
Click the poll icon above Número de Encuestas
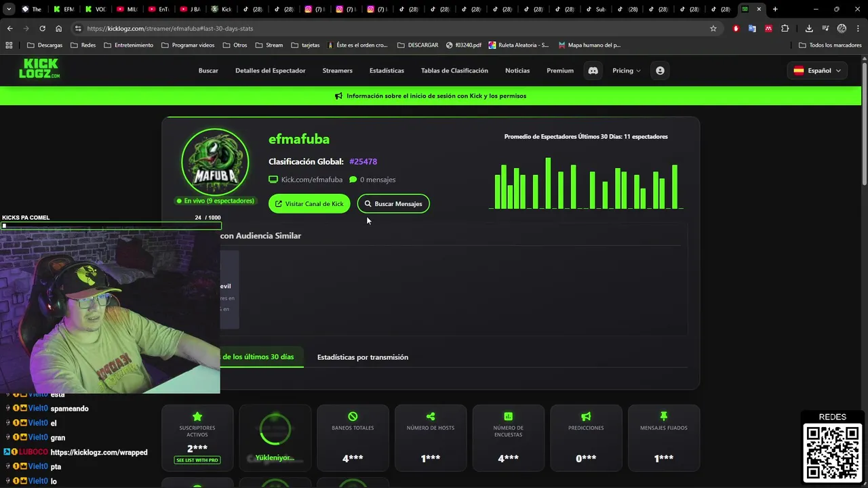coord(508,416)
